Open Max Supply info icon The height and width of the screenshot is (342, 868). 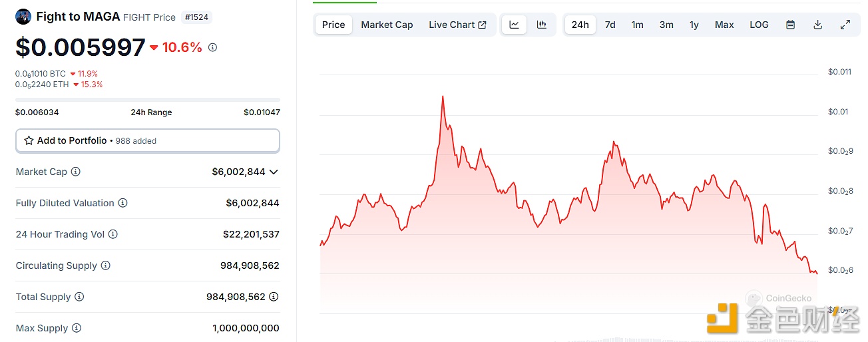coord(77,328)
